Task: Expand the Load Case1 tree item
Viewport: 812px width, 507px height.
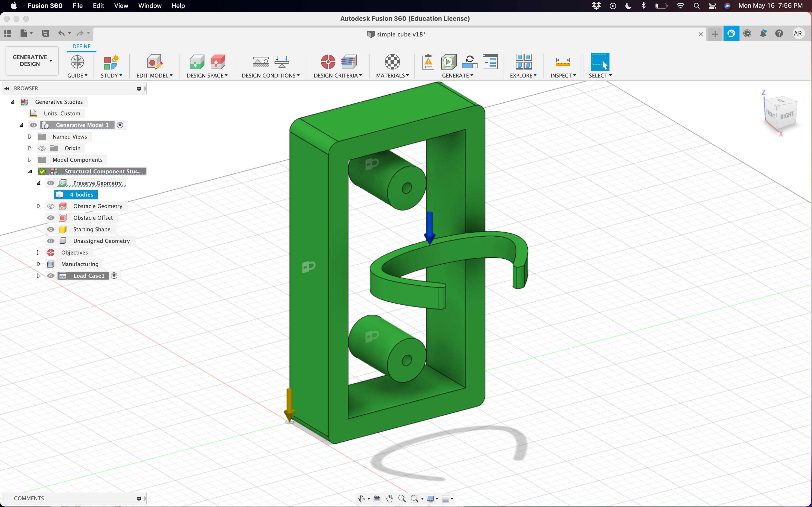Action: point(38,276)
